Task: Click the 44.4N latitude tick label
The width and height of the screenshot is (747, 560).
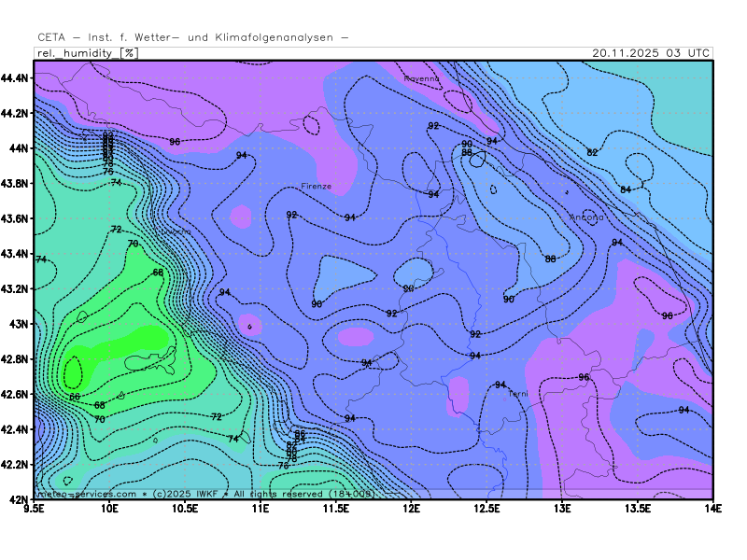Action: [x=19, y=77]
